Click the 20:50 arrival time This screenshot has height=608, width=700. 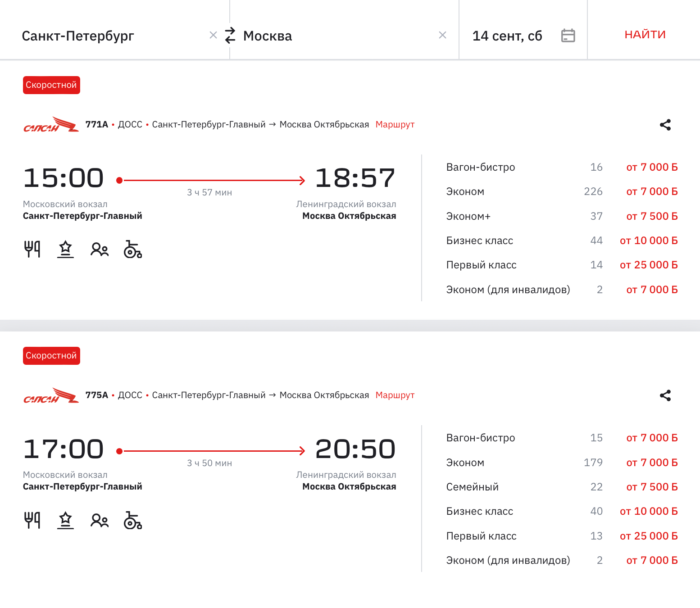[x=355, y=449]
